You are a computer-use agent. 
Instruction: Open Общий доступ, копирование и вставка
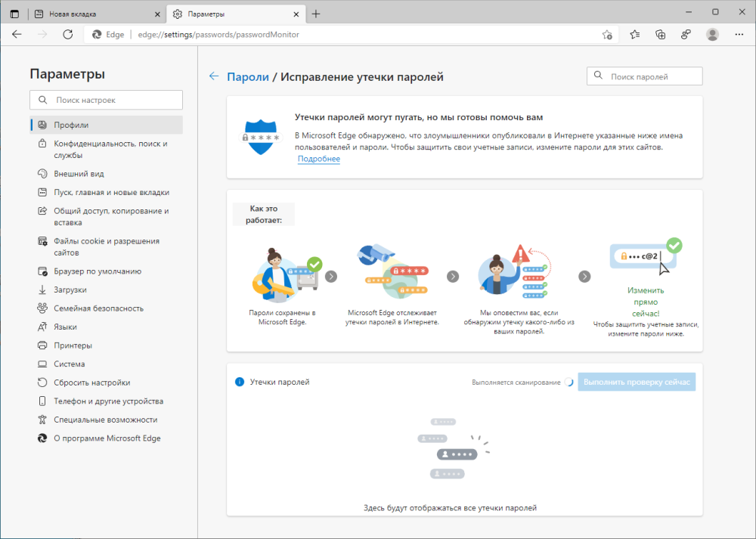point(106,216)
